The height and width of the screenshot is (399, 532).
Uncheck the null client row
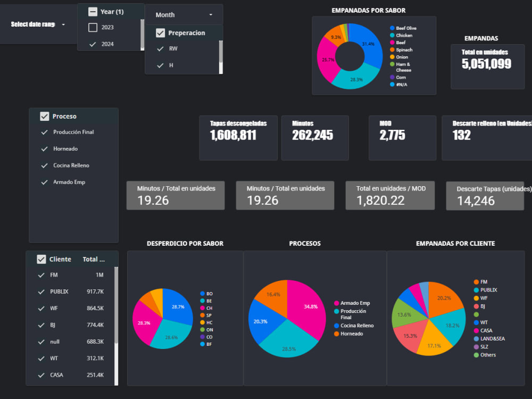(x=41, y=342)
